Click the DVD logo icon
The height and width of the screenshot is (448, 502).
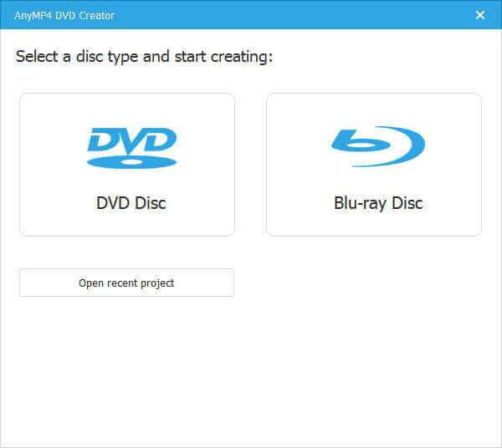[131, 148]
